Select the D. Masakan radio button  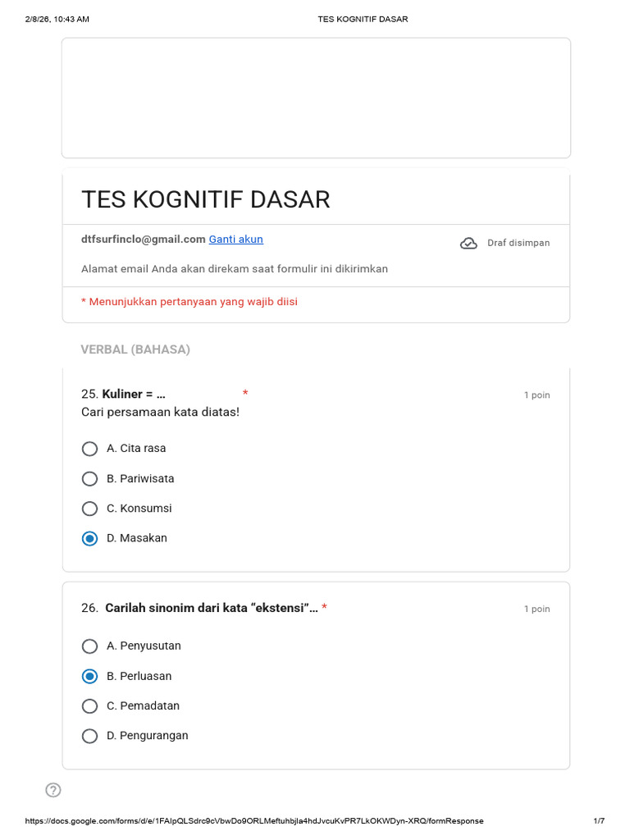point(89,538)
